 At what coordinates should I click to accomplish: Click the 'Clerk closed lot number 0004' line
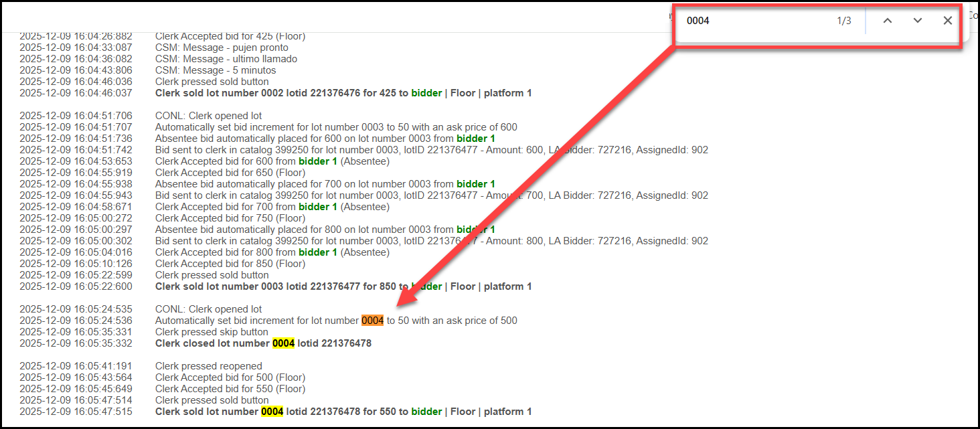(263, 343)
